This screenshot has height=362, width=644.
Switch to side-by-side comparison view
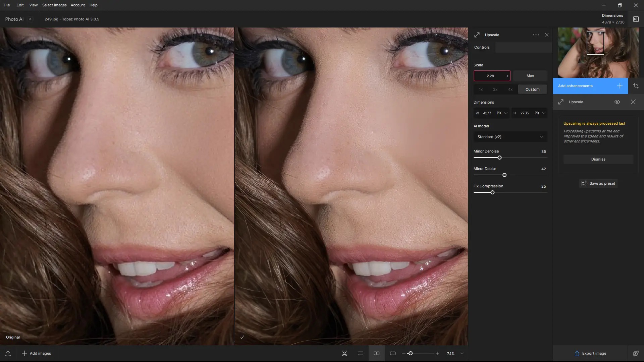[377, 353]
